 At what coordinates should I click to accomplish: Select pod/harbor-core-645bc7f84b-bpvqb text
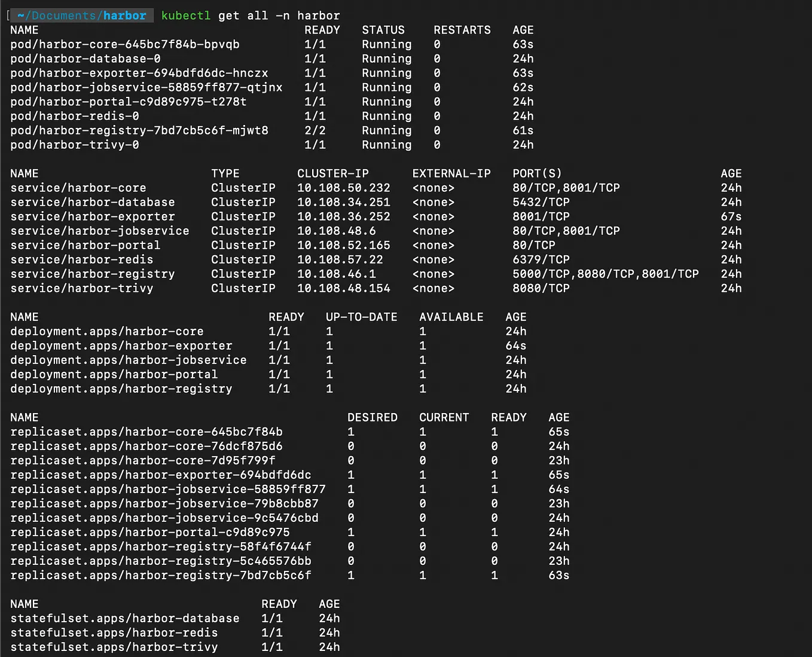click(125, 44)
